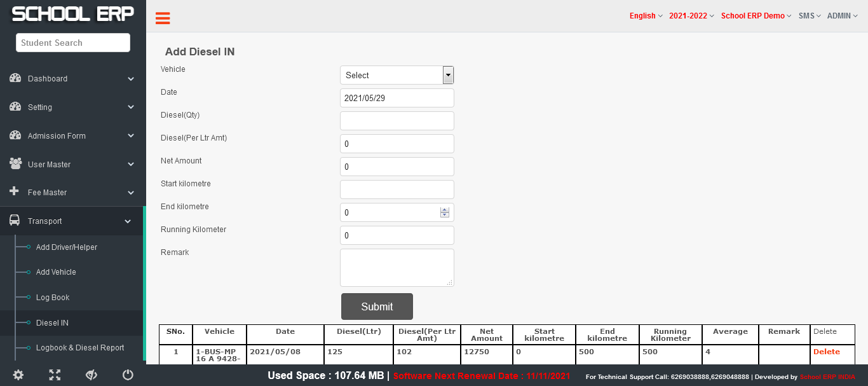
Task: Open the Vehicle Select dropdown
Action: tap(397, 75)
